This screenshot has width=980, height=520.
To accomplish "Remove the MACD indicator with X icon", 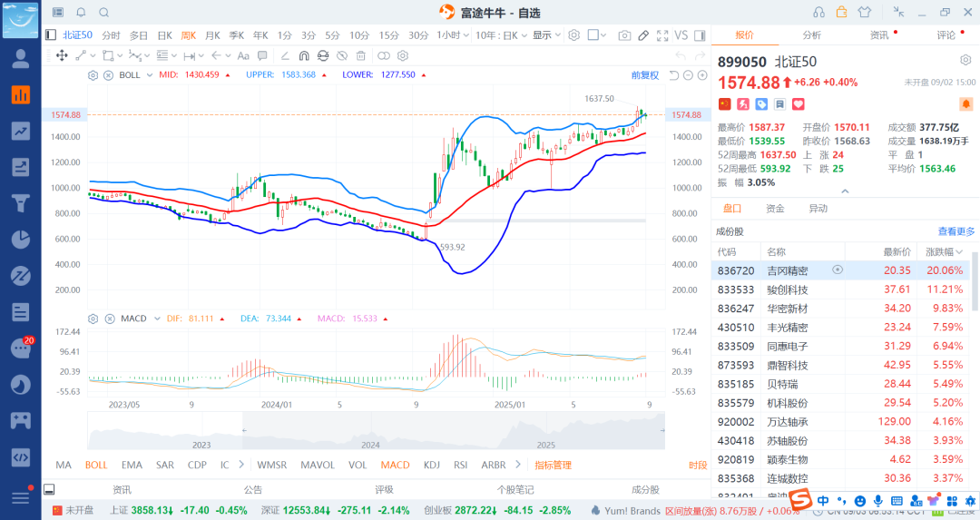I will tap(110, 319).
